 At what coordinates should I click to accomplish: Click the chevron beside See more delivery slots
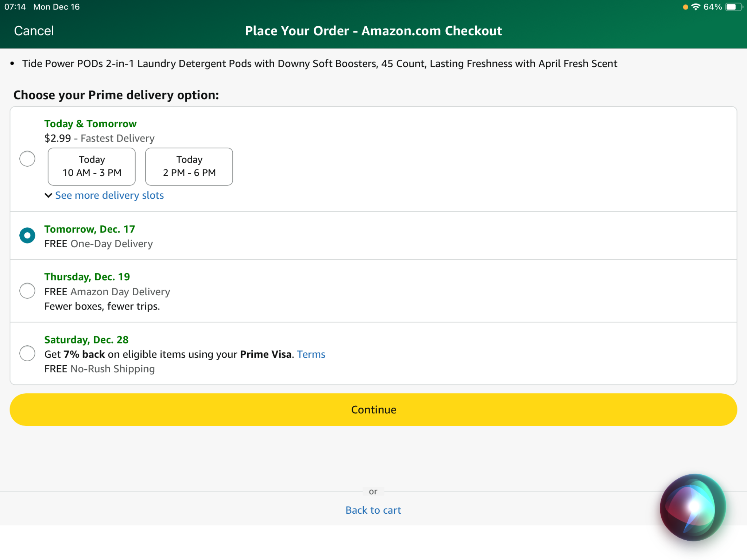48,195
